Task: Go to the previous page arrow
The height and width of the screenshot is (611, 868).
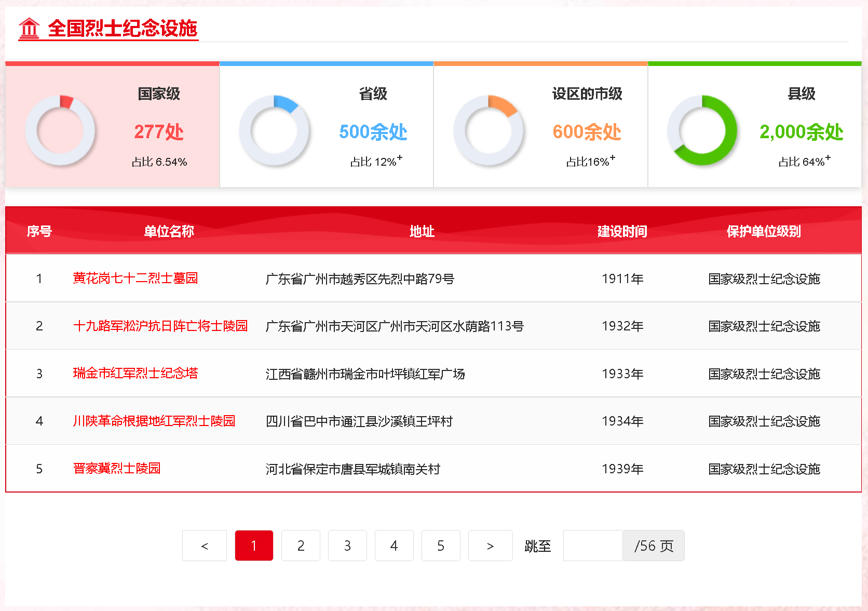Action: (205, 546)
